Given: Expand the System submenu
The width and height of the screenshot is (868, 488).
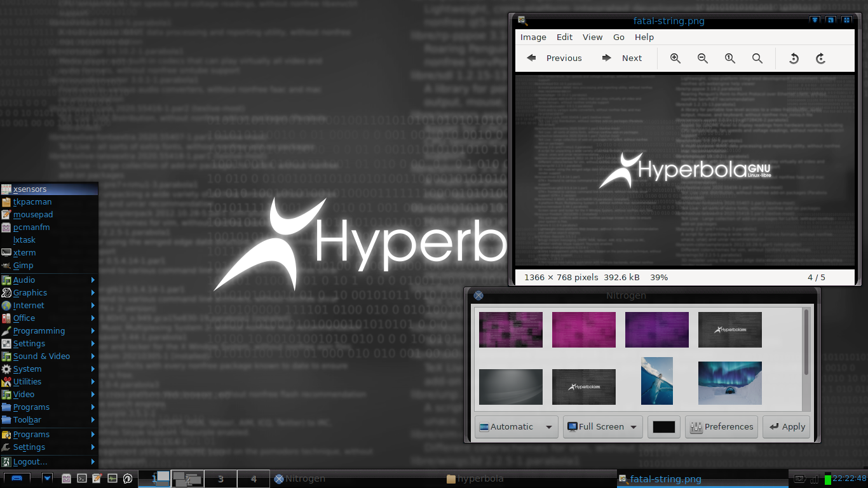Looking at the screenshot, I should click(49, 369).
